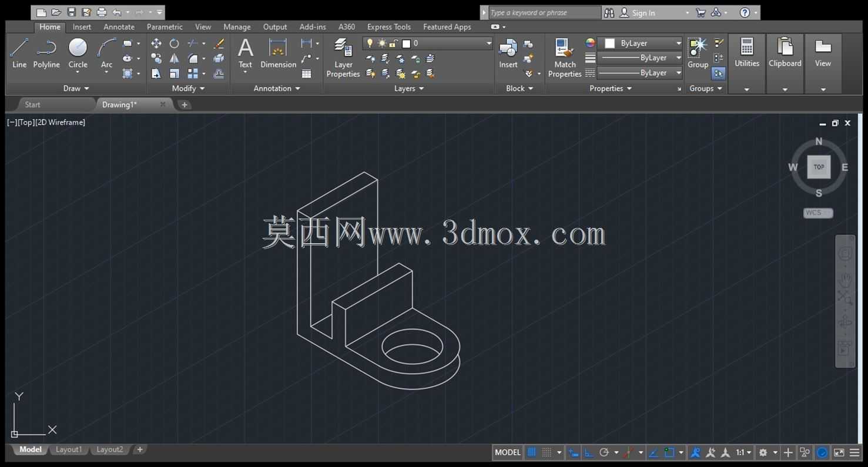Select the Line drawing tool
The image size is (868, 467).
(x=19, y=53)
